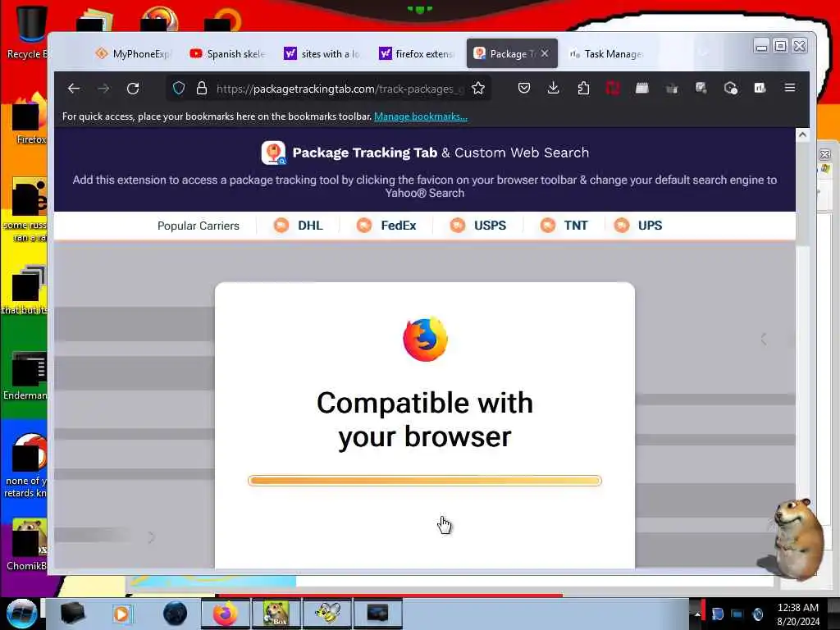
Task: Click the grayed forward navigation arrow
Action: click(103, 89)
